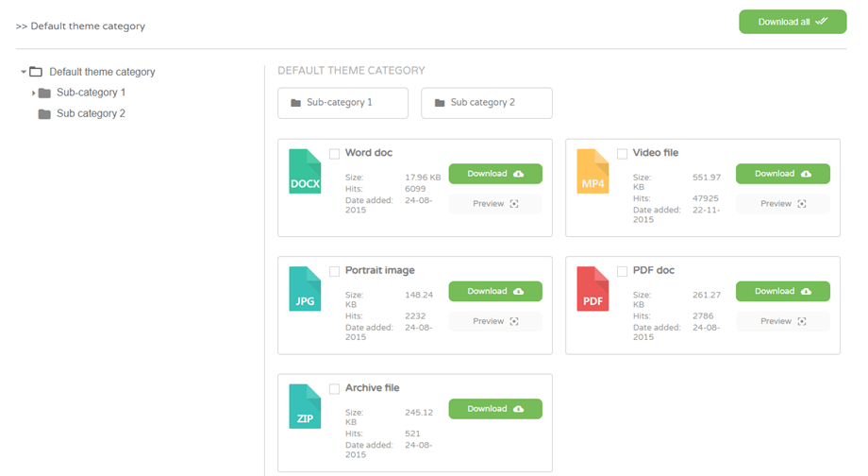Open the Sub-category 1 folder tile
Image resolution: width=868 pixels, height=476 pixels.
coord(342,103)
